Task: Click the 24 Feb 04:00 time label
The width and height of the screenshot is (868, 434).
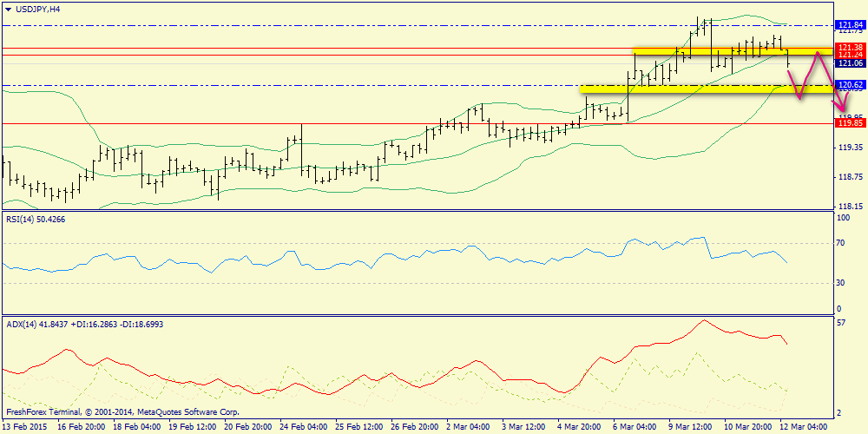Action: (303, 427)
